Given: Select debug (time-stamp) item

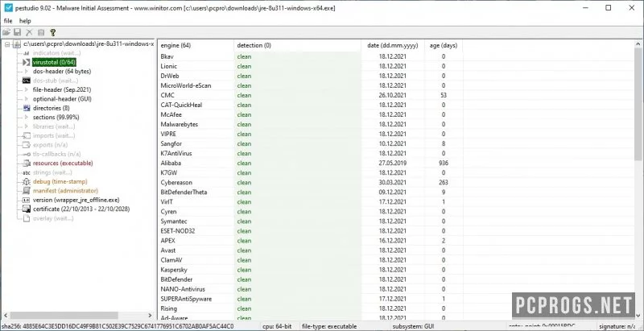Looking at the screenshot, I should point(60,181).
